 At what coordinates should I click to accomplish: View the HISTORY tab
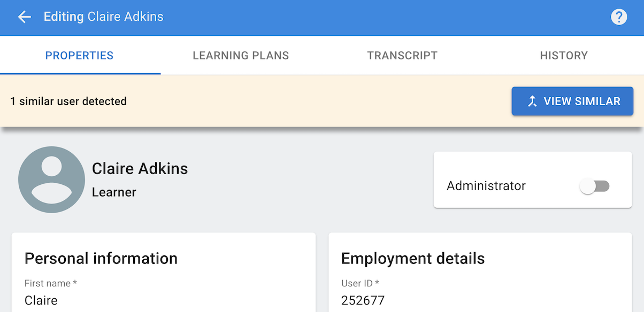564,55
